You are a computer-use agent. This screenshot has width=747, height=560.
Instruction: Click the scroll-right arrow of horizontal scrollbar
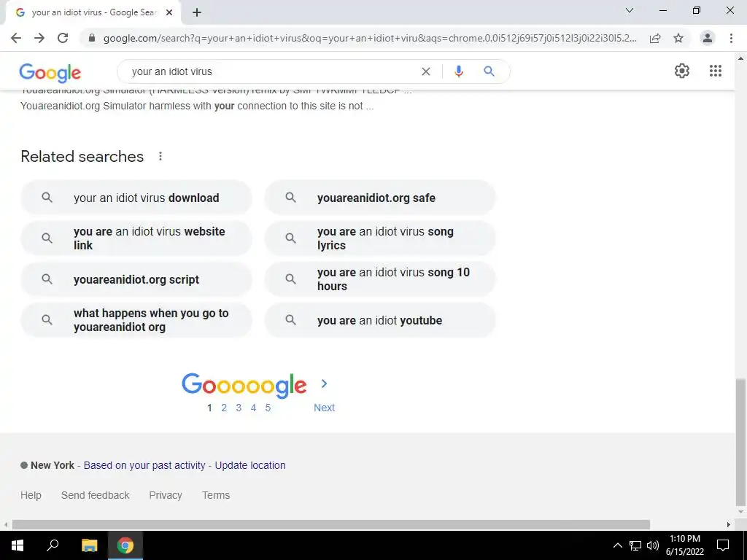(x=729, y=524)
